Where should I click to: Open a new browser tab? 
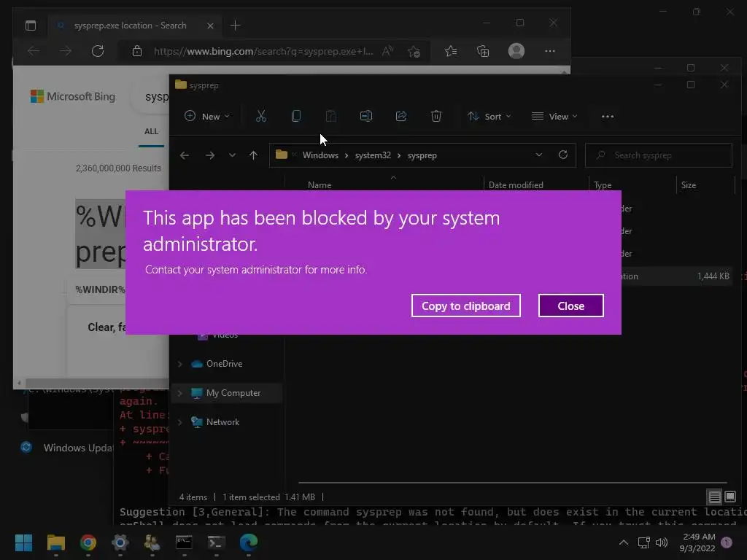pos(236,26)
